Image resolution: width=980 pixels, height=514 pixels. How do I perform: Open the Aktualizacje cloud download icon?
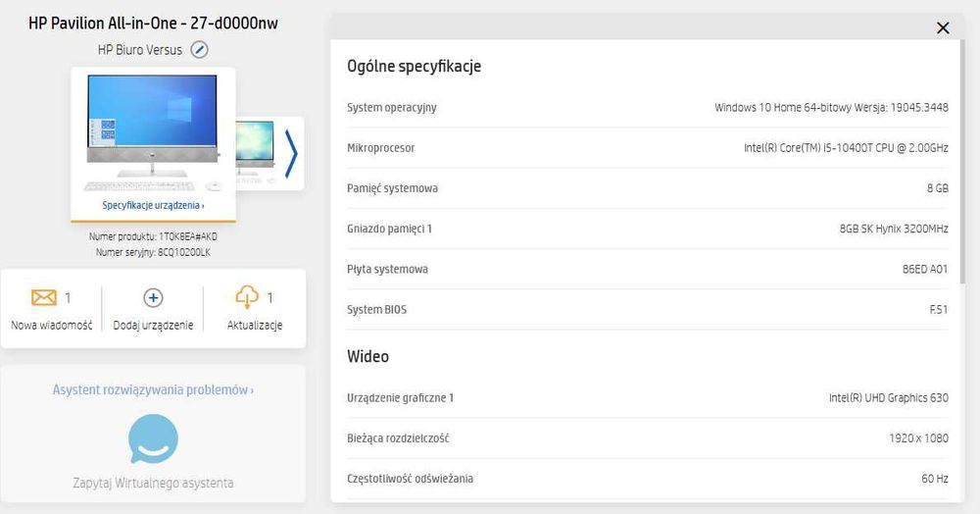tap(247, 297)
